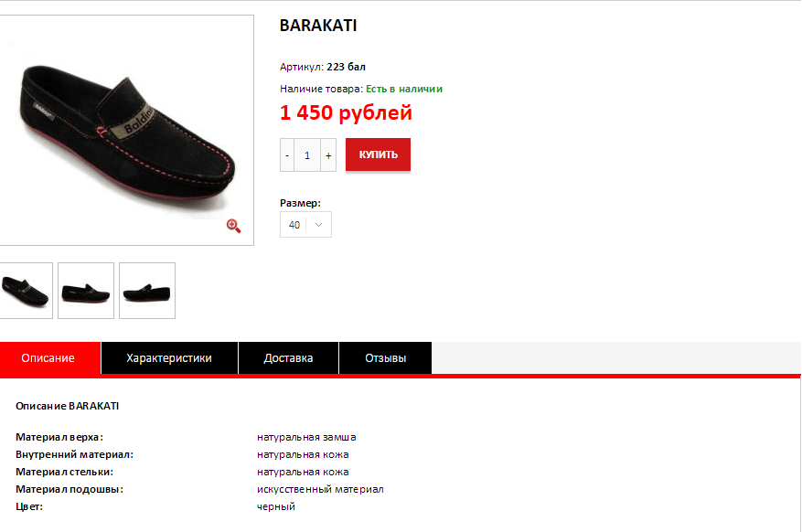Show the Отзывы tab
Image resolution: width=802 pixels, height=532 pixels.
386,357
